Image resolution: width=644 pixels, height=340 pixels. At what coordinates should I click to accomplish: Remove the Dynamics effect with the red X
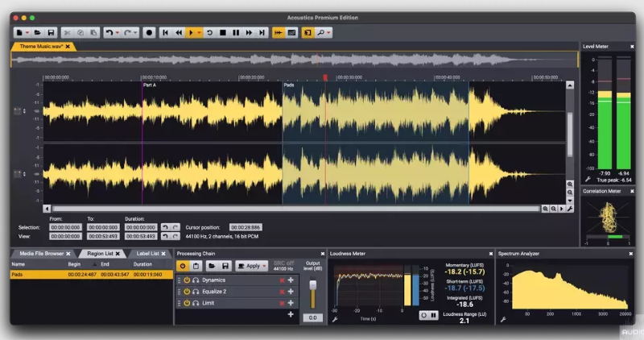(x=282, y=280)
